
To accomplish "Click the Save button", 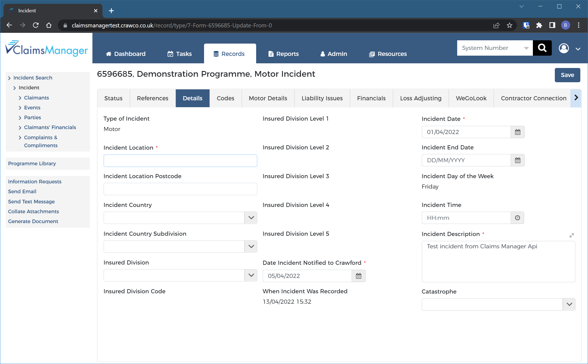I will pyautogui.click(x=567, y=75).
